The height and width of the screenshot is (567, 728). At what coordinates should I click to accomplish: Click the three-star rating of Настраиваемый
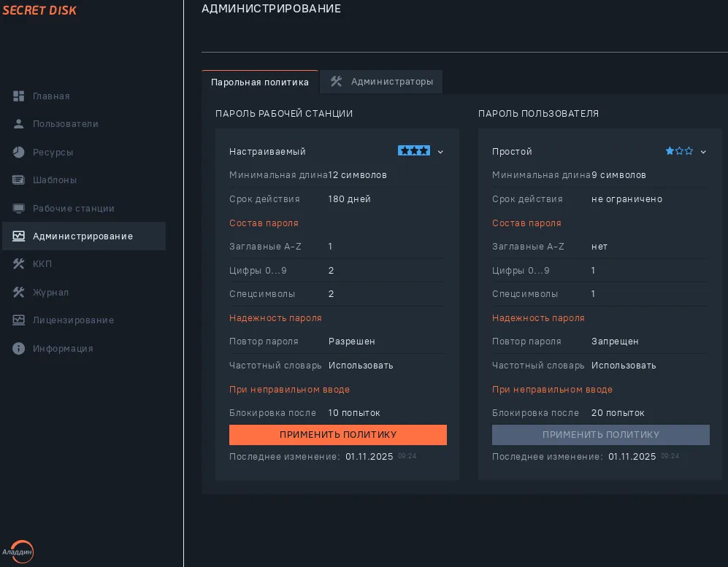(414, 151)
